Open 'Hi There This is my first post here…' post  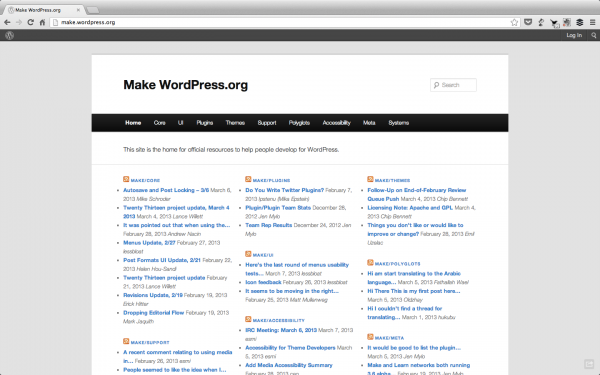[414, 291]
